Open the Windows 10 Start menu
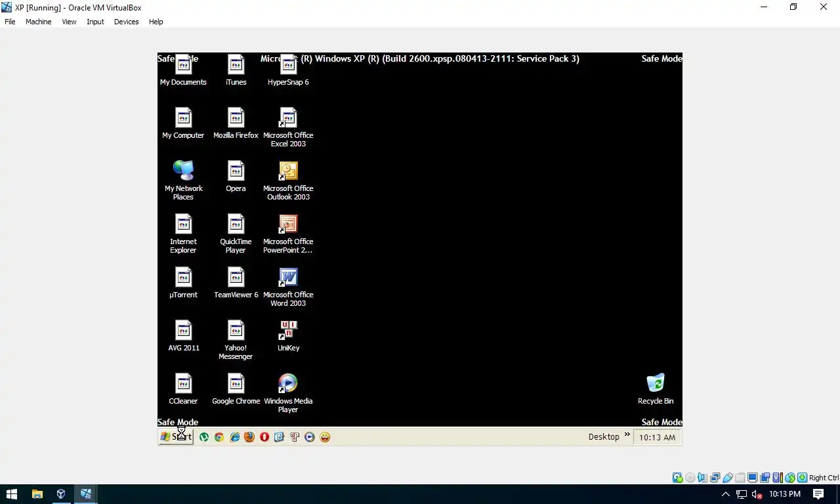Viewport: 840px width, 504px height. [x=12, y=494]
